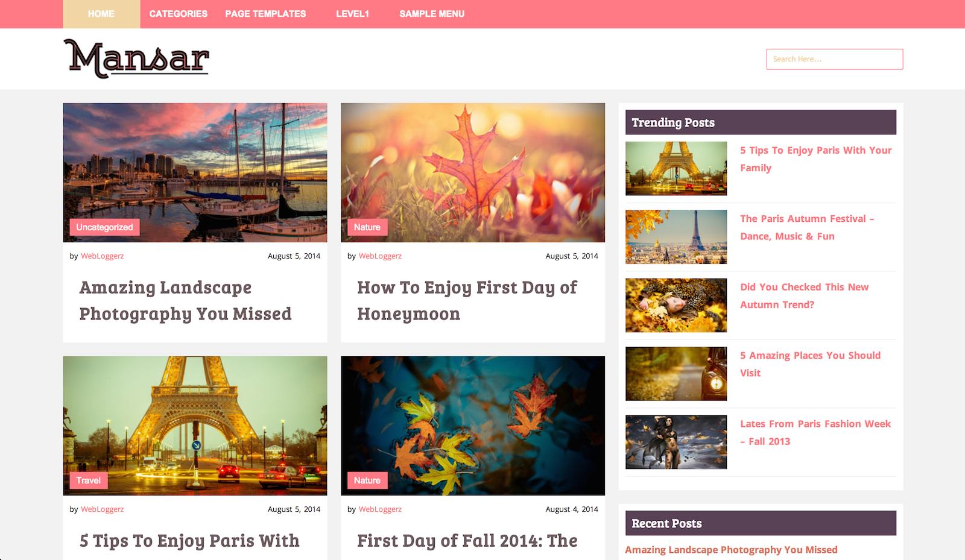The image size is (965, 560).
Task: Click the Travel category badge
Action: pos(88,480)
